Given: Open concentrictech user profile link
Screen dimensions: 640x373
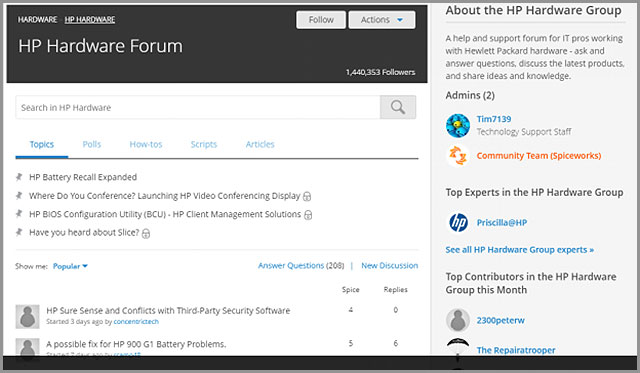Looking at the screenshot, I should coord(136,322).
